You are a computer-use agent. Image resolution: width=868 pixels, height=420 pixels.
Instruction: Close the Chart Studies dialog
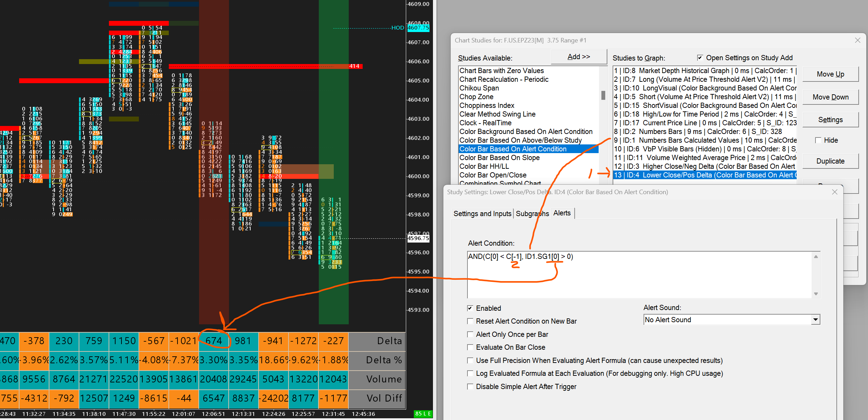click(858, 40)
